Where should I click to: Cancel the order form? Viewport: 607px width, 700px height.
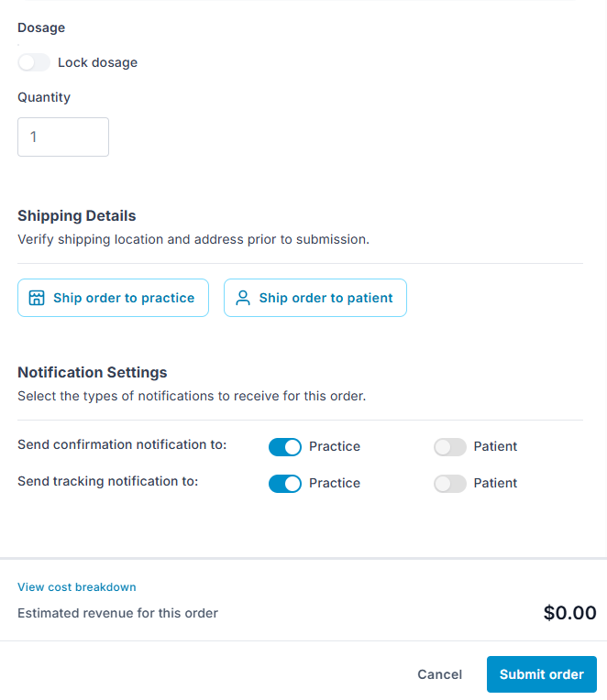[x=439, y=674]
